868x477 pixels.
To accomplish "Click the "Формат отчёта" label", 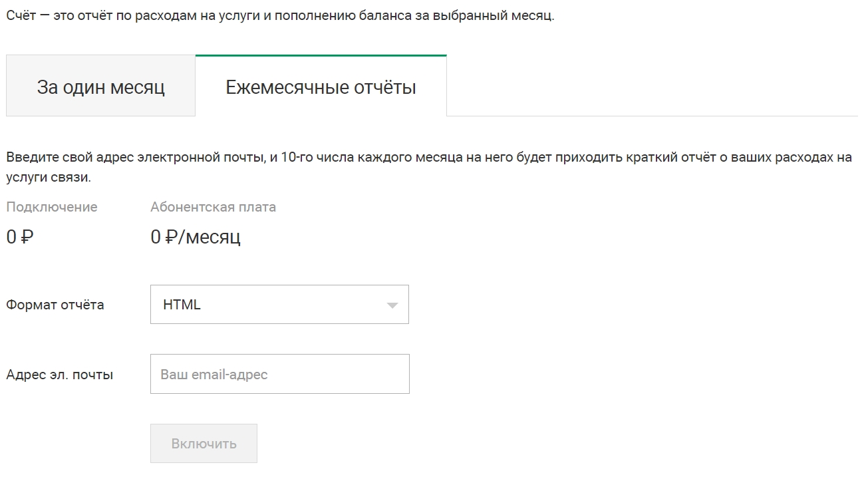I will pyautogui.click(x=55, y=305).
